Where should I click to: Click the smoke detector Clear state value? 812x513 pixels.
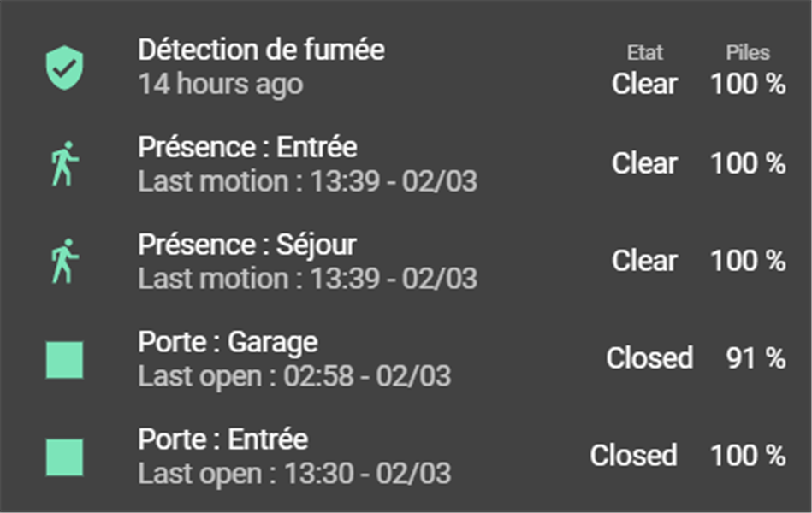tap(644, 84)
